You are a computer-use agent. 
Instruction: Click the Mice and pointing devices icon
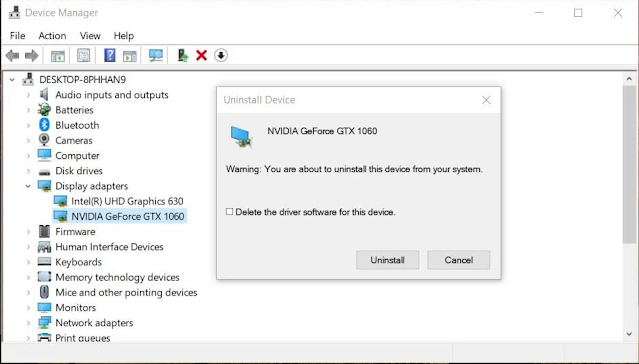[44, 292]
